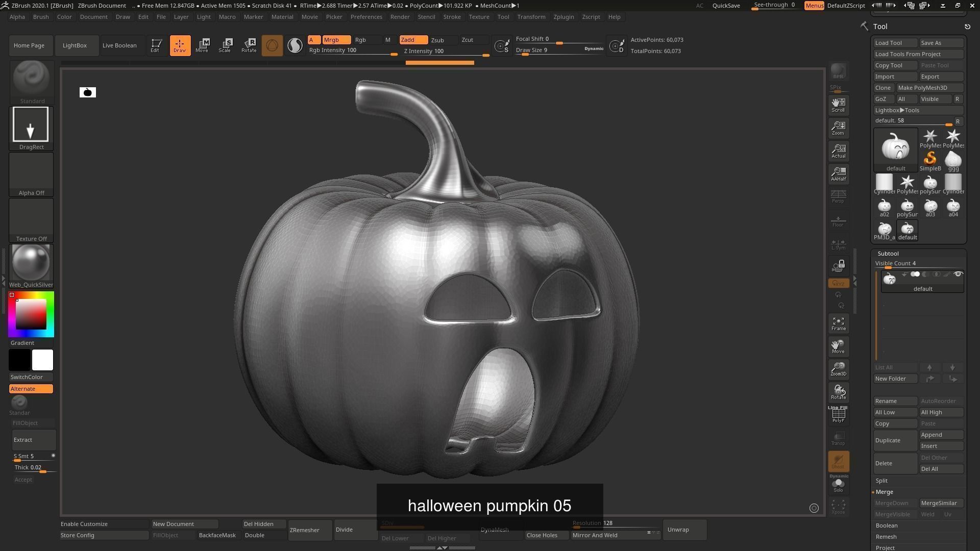Toggle the Alternate button
This screenshot has width=980, height=551.
(31, 389)
